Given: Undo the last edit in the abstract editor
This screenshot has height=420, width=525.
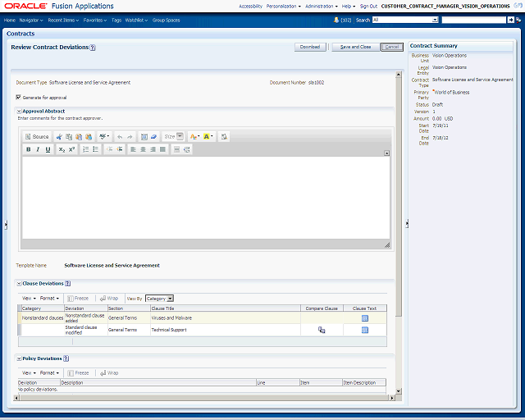Looking at the screenshot, I should tap(120, 137).
